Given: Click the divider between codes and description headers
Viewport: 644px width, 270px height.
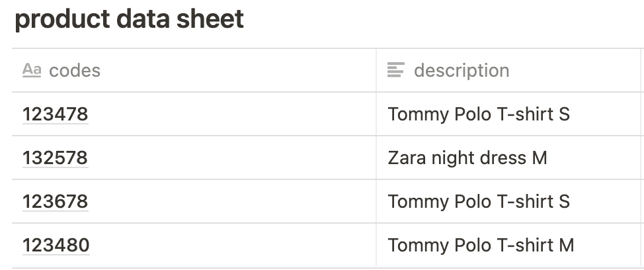Looking at the screenshot, I should [x=376, y=70].
